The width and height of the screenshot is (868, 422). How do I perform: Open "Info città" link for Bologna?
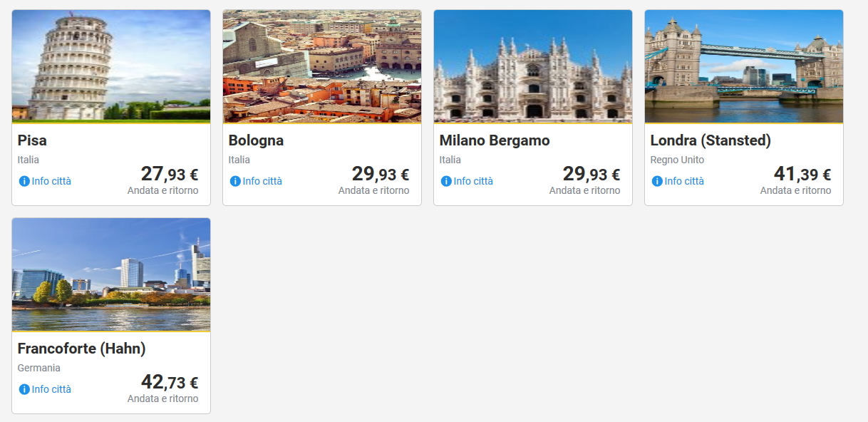(262, 181)
